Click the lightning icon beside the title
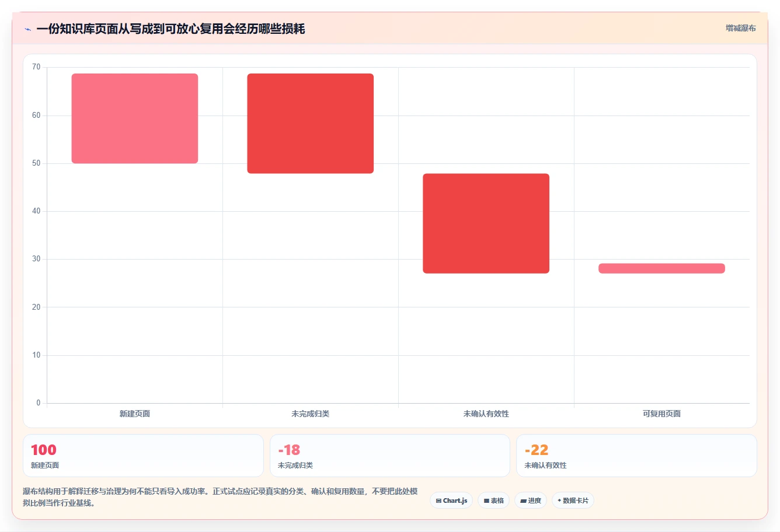Screen dimensions: 780x532 click(x=27, y=29)
